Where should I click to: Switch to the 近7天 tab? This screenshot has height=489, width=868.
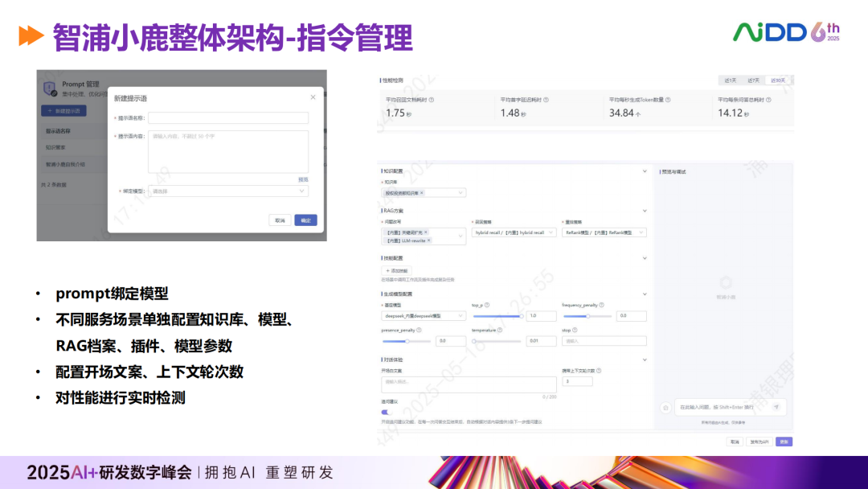[754, 80]
